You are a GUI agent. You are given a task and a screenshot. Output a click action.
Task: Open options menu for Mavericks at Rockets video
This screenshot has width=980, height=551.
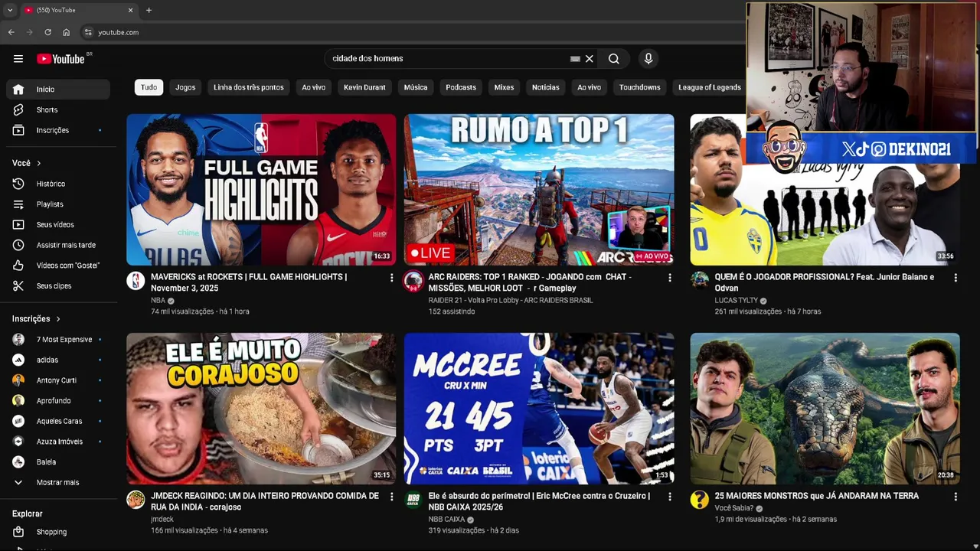391,278
